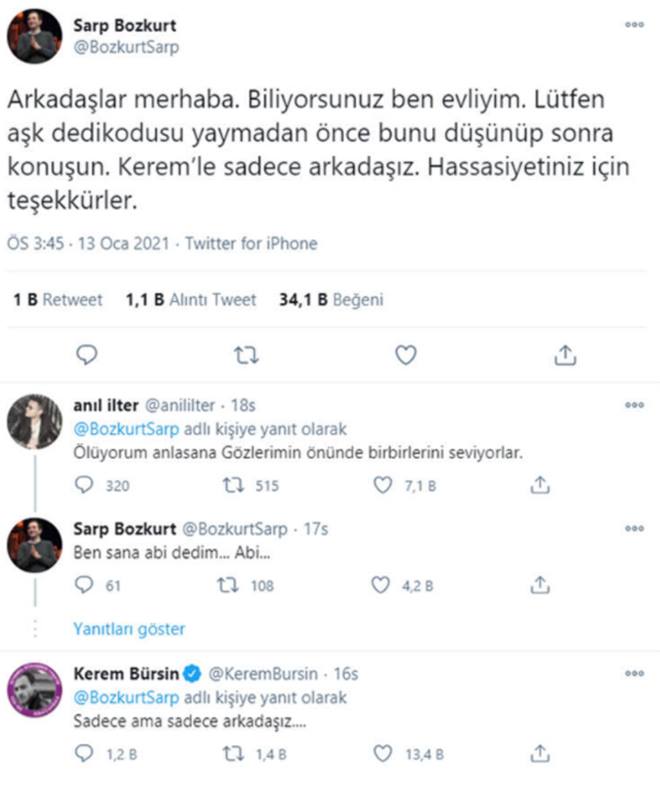The height and width of the screenshot is (786, 660).
Task: Open the 1,1 B Alıntı Tweet list
Action: tap(191, 300)
